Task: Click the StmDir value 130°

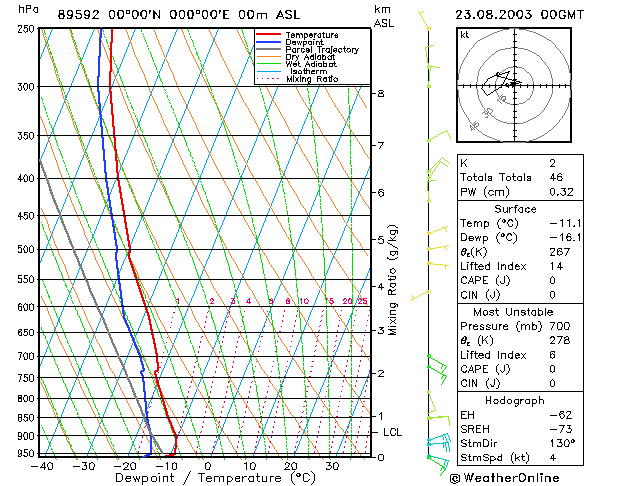Action: pyautogui.click(x=562, y=443)
